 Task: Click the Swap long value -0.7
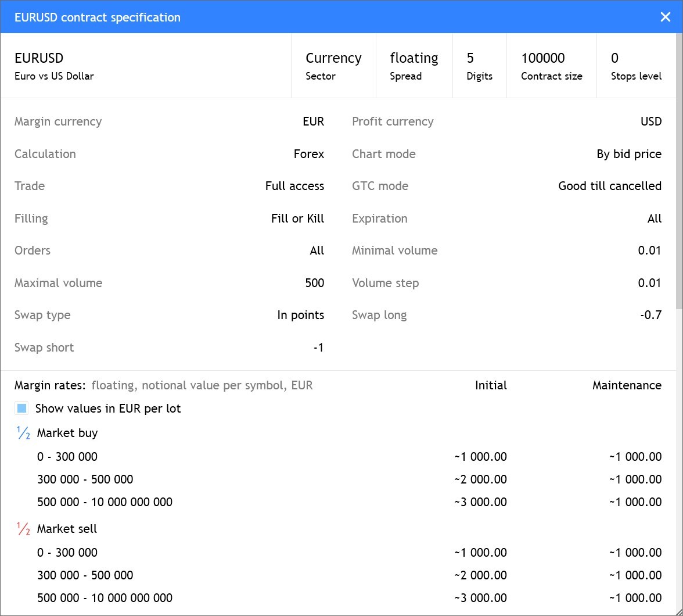[x=650, y=315]
